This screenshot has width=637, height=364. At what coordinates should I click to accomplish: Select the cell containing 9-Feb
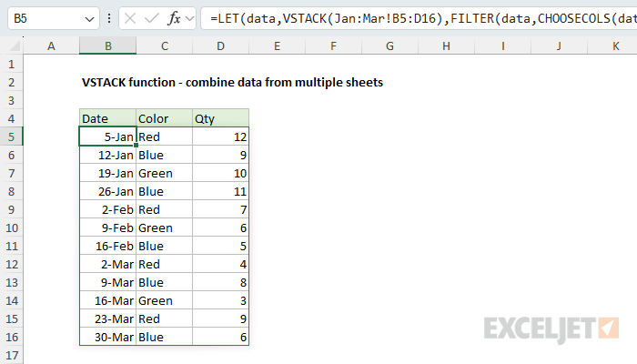pos(107,227)
